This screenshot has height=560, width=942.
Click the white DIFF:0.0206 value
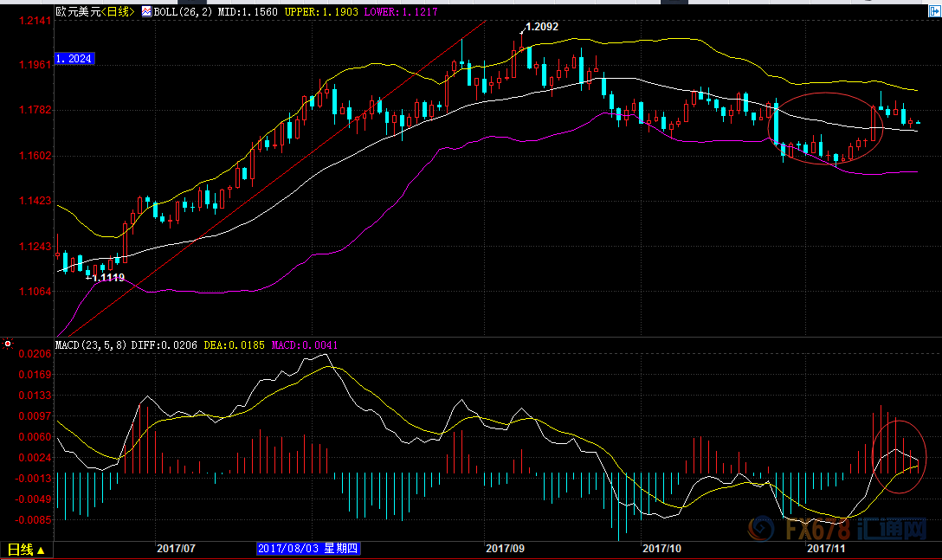(x=165, y=344)
